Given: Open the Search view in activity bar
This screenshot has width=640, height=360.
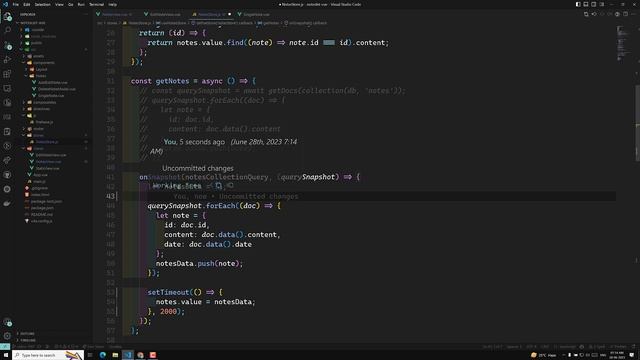Looking at the screenshot, I should pos(7,30).
